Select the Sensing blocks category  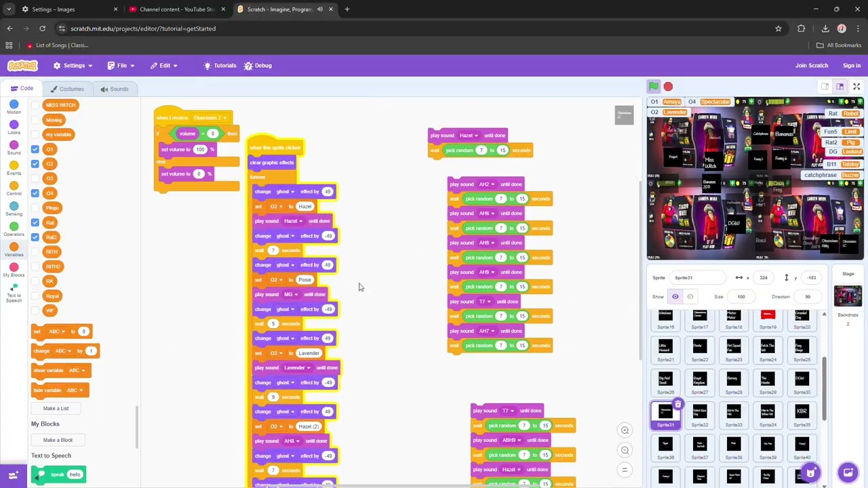point(14,209)
